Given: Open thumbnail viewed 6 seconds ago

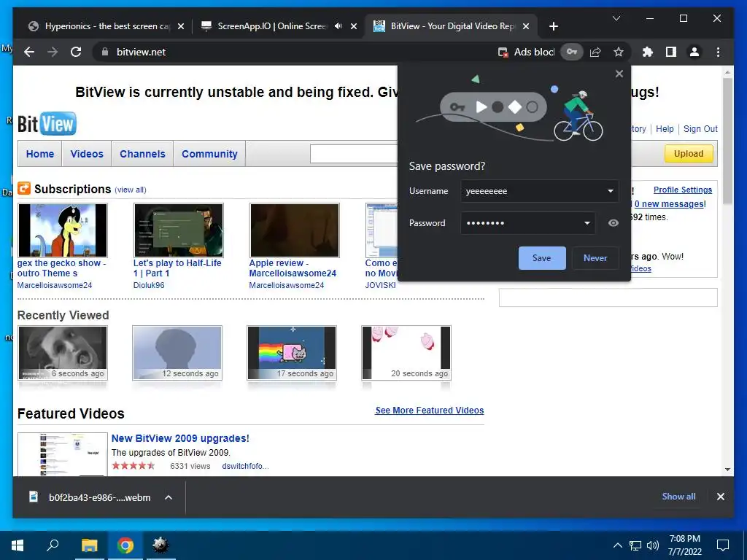Looking at the screenshot, I should click(63, 352).
